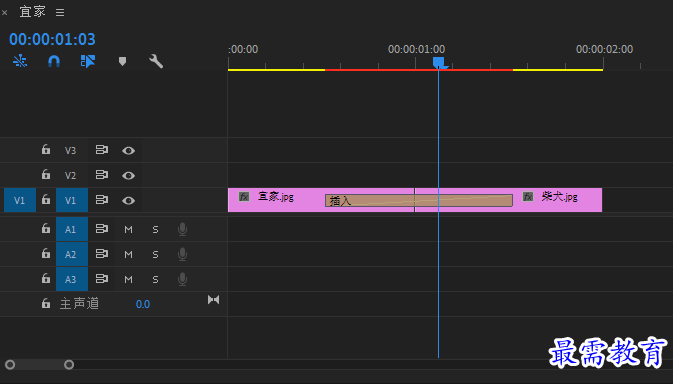Image resolution: width=673 pixels, height=384 pixels.
Task: Toggle A3 track targeting
Action: pos(72,279)
